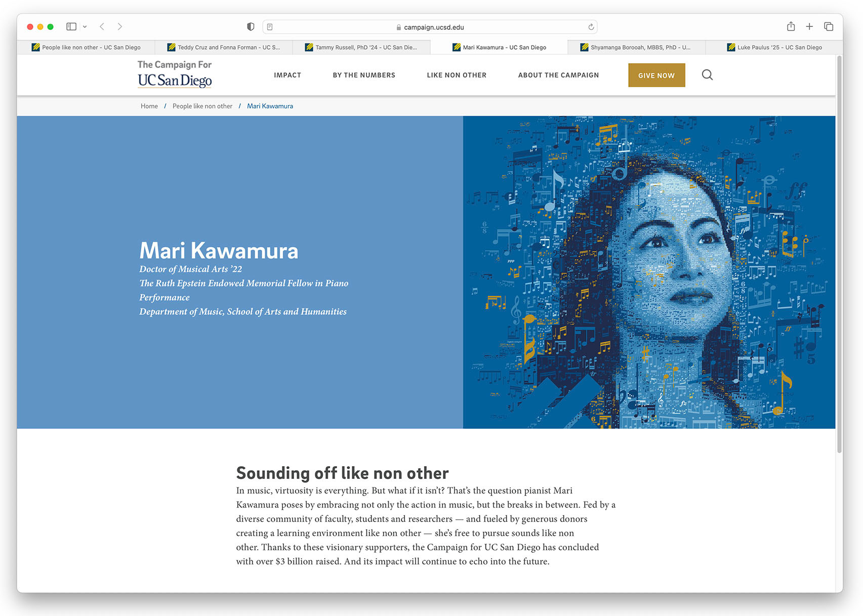Go to Home breadcrumb
The height and width of the screenshot is (616, 863).
(149, 106)
